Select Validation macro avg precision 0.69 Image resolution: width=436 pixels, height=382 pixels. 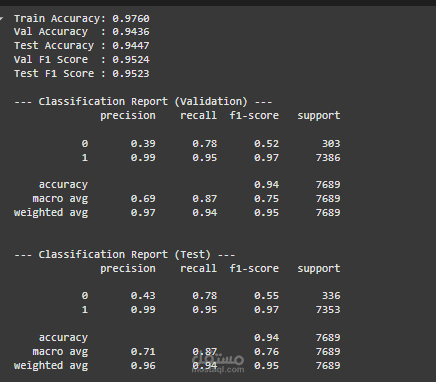pyautogui.click(x=143, y=199)
